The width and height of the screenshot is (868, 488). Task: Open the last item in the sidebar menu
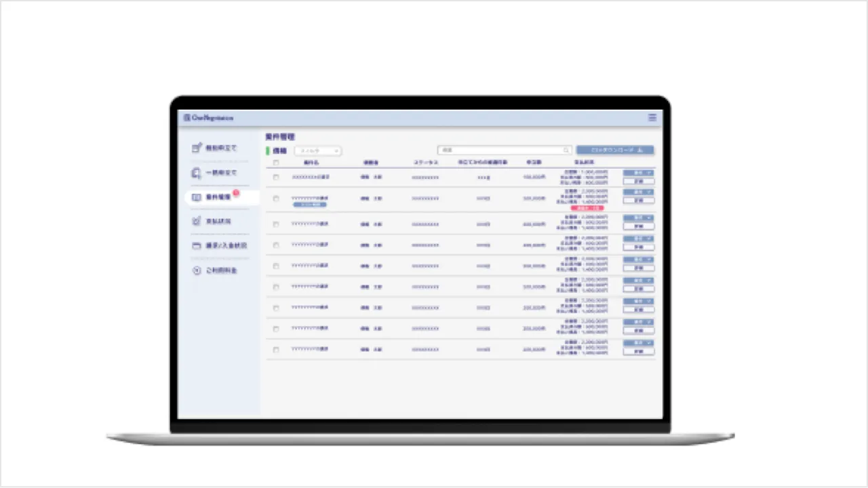221,270
